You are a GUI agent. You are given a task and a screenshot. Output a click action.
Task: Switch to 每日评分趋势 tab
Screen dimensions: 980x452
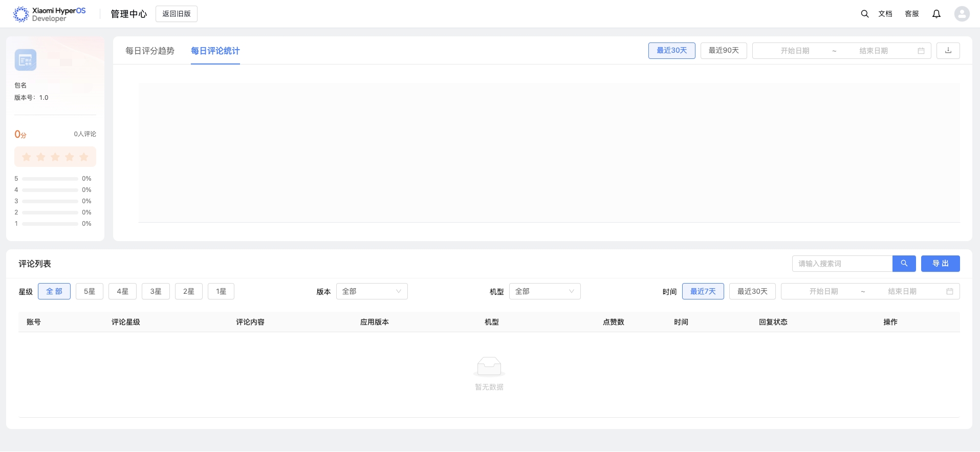coord(150,51)
